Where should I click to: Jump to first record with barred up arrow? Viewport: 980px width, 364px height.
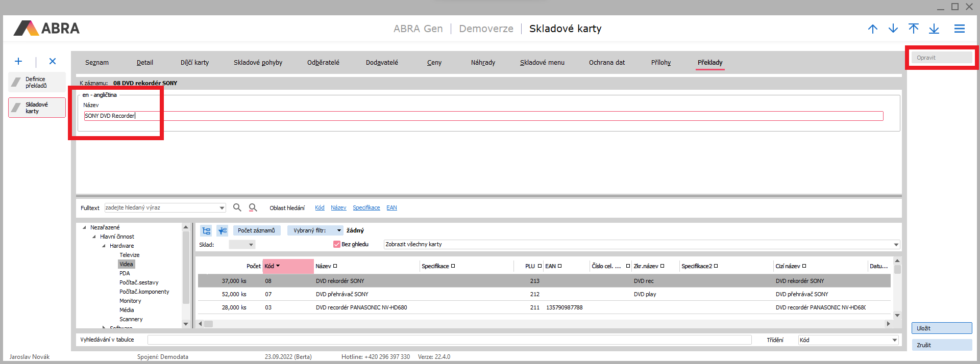click(x=914, y=29)
